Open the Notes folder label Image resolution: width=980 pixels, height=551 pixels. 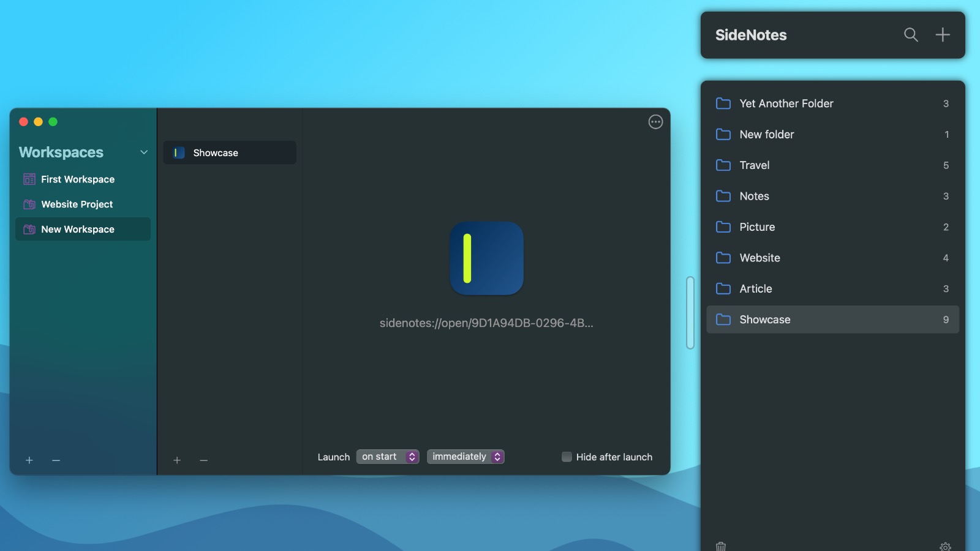[x=755, y=196]
